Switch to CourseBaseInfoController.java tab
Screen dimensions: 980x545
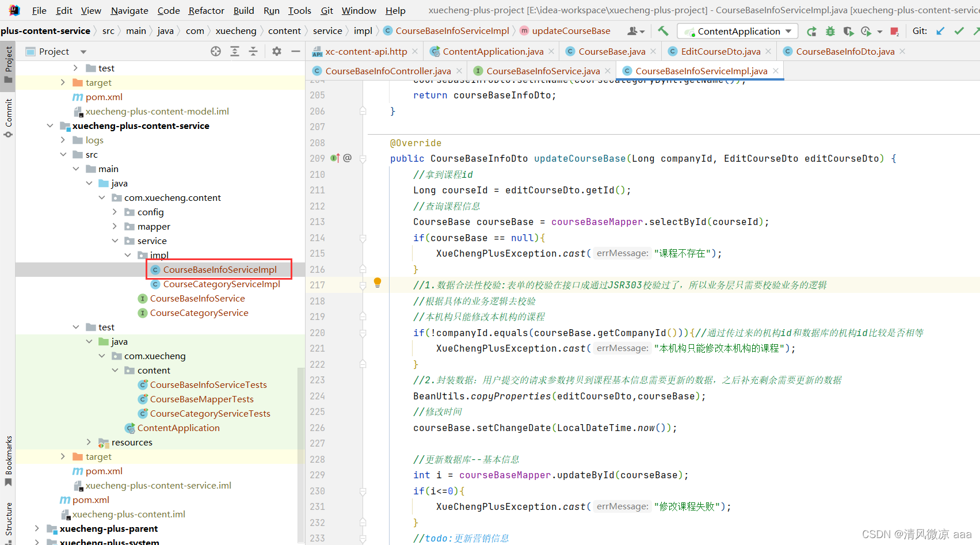[388, 71]
